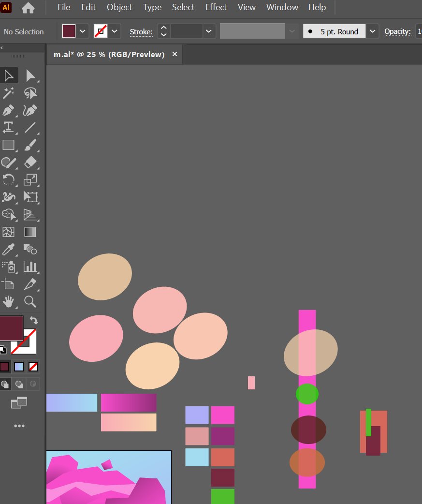
Task: Collapse the tools panel with the chevron
Action: click(2, 48)
